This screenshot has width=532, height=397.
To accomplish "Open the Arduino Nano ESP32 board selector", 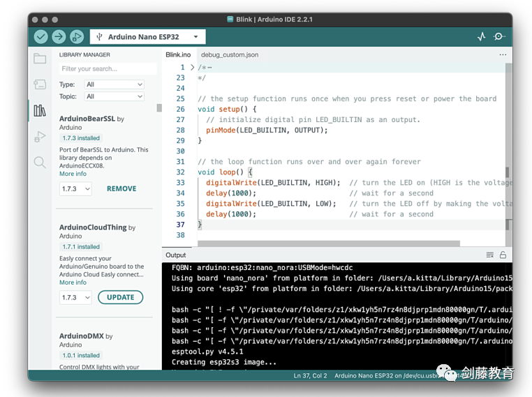I will pyautogui.click(x=147, y=36).
